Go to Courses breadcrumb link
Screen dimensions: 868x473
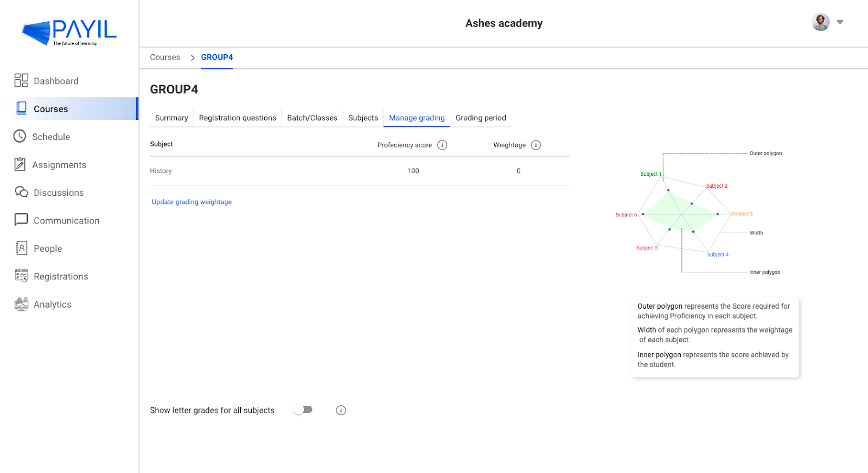point(165,57)
